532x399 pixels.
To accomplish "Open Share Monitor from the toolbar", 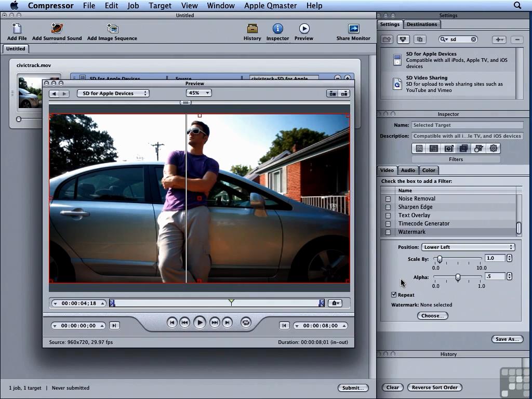I will point(353,29).
